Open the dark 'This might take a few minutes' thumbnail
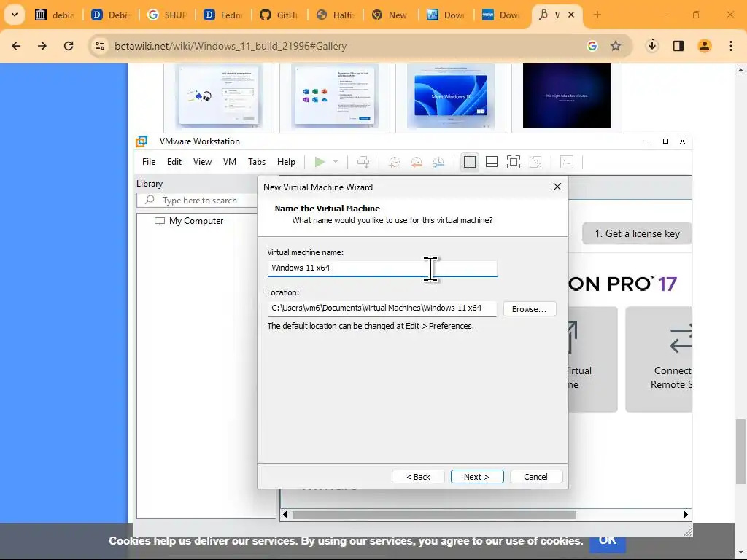Image resolution: width=747 pixels, height=560 pixels. (x=566, y=96)
